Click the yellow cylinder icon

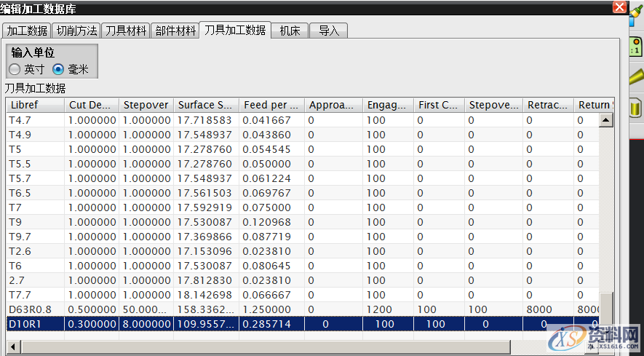point(635,108)
